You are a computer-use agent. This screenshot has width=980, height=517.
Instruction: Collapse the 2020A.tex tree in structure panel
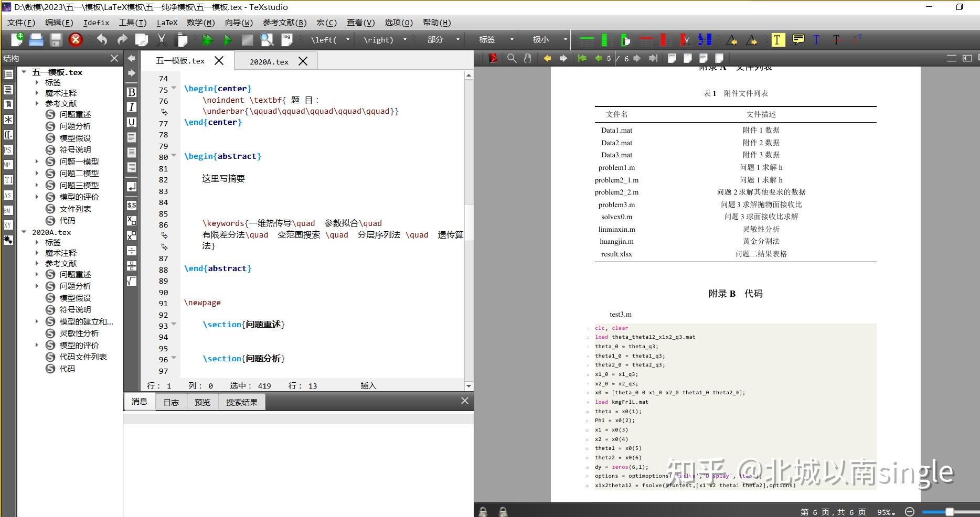(x=24, y=232)
